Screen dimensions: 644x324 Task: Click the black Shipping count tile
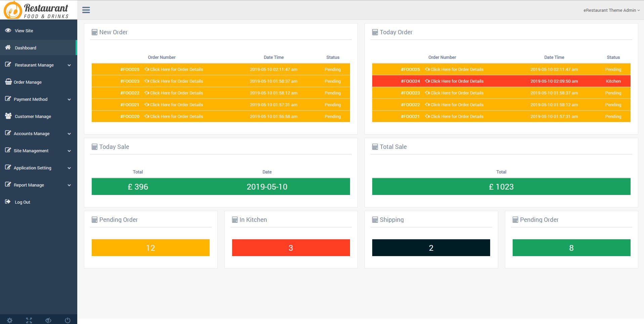click(431, 248)
